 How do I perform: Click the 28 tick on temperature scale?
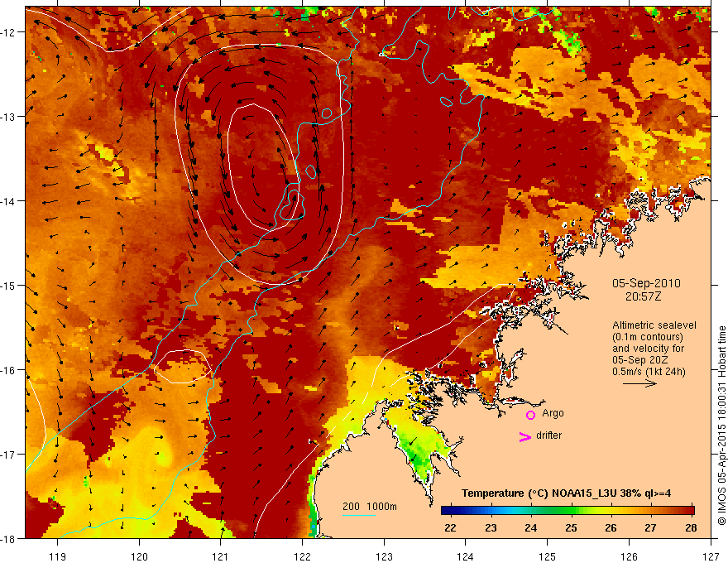pos(691,527)
